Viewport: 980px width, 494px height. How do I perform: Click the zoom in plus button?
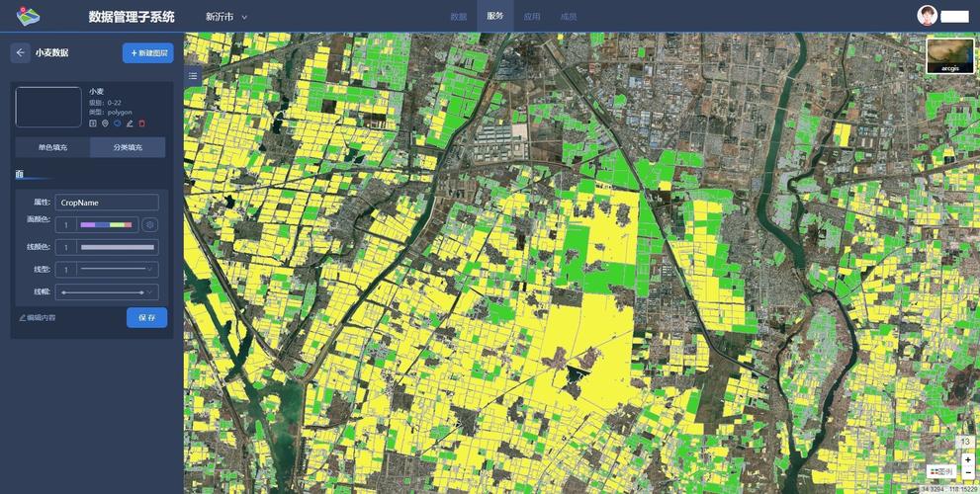(x=967, y=458)
